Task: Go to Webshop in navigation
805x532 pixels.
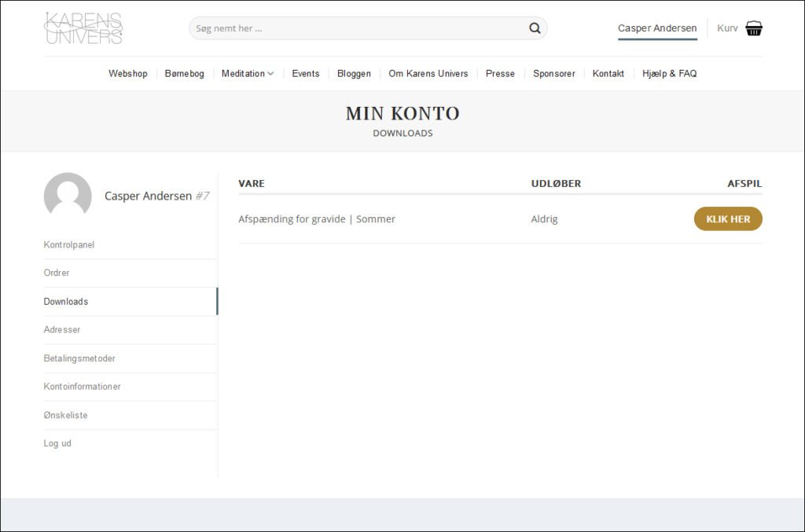Action: pyautogui.click(x=127, y=74)
